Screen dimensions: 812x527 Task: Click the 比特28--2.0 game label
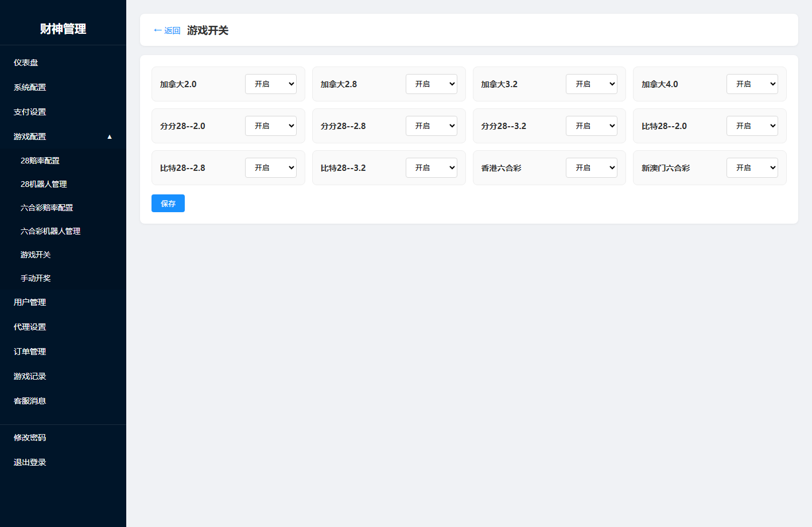coord(664,126)
